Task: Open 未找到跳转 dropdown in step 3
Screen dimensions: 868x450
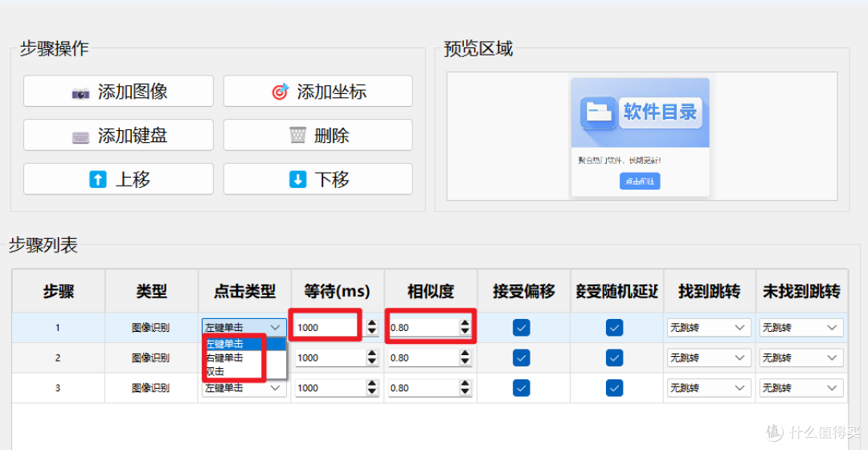Action: tap(801, 388)
